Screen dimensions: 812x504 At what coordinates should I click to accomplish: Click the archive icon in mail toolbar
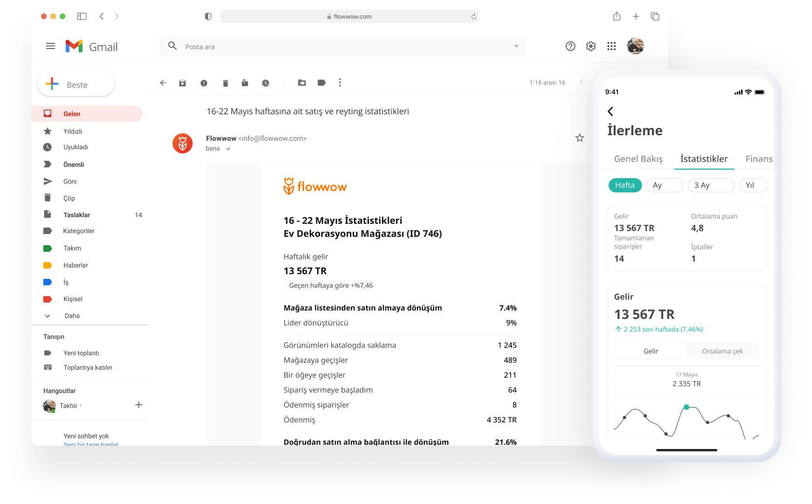pos(182,83)
